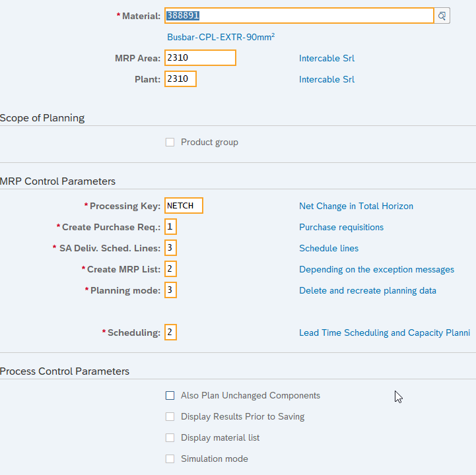Click the Material search help icon
Screen dimensions: 476x475
tap(442, 16)
